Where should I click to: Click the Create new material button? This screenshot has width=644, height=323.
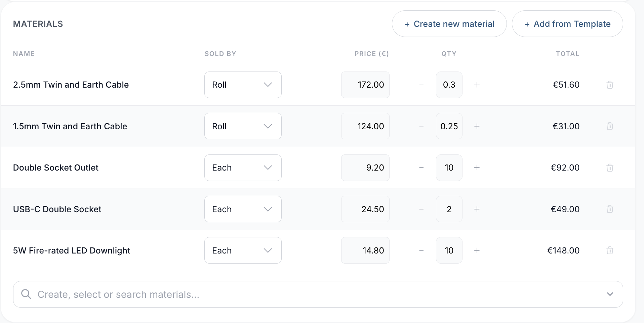449,24
